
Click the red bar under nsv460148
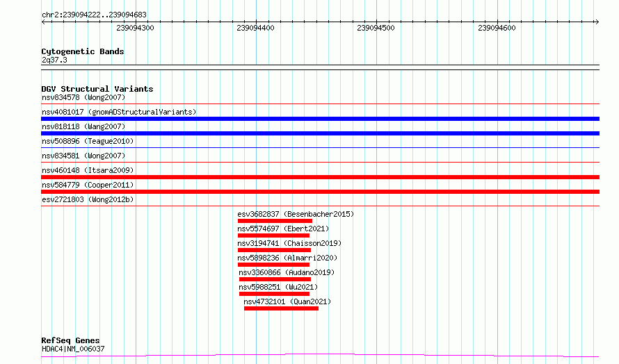[x=320, y=177]
